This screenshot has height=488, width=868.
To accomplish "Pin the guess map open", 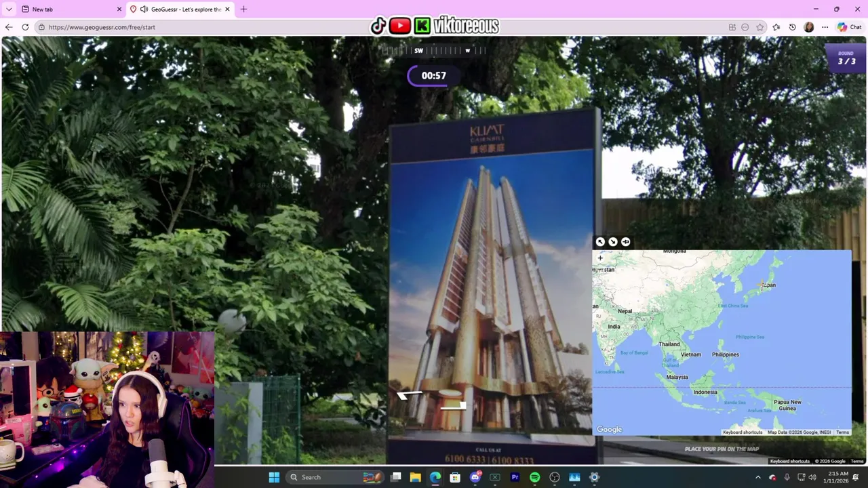I will 625,242.
